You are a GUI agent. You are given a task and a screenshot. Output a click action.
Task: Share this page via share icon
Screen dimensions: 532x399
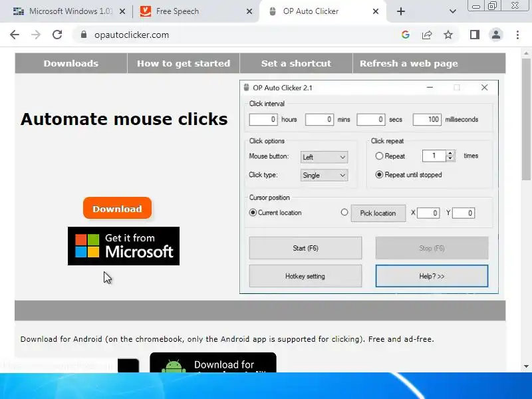[427, 35]
